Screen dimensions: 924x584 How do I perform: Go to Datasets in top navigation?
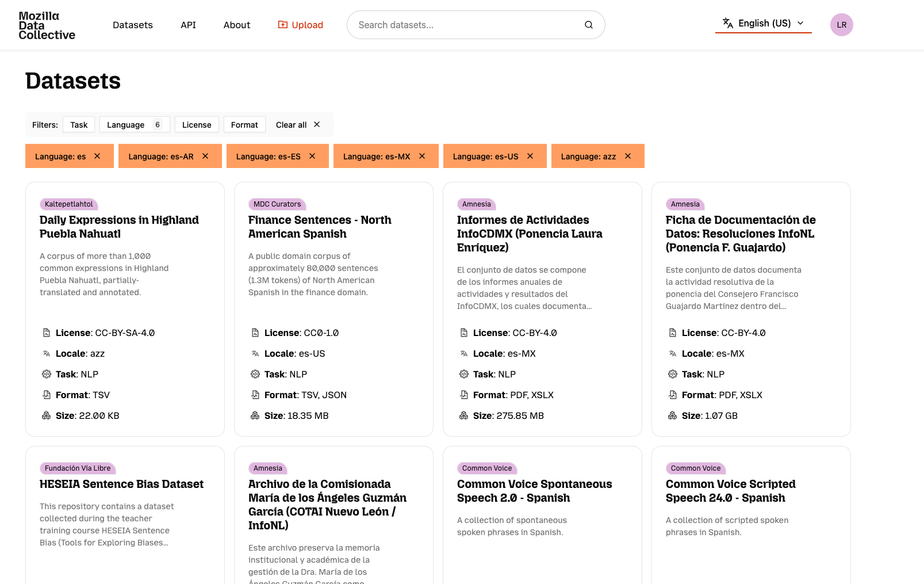tap(133, 25)
